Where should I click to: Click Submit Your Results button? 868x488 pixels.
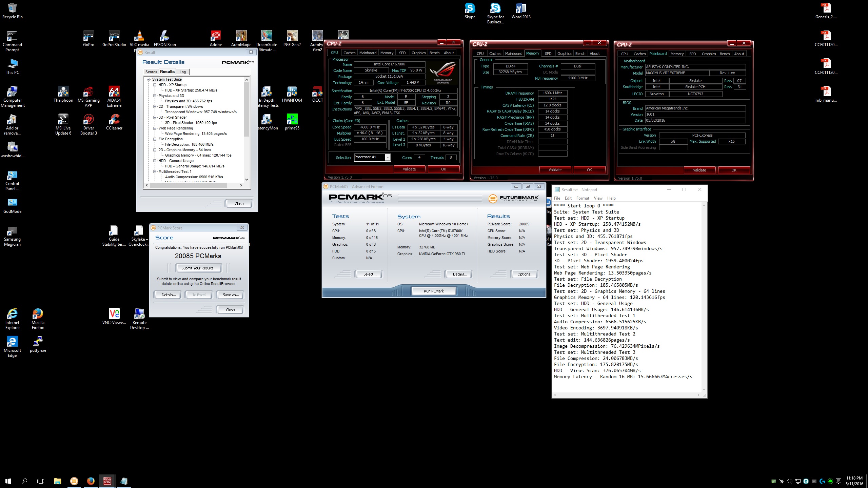(x=199, y=268)
